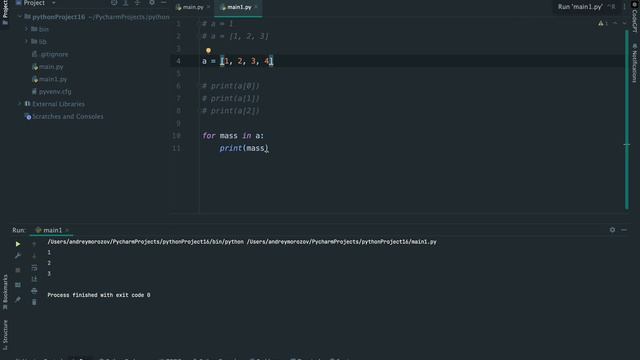
Task: Open Run panel settings gear
Action: pyautogui.click(x=612, y=230)
